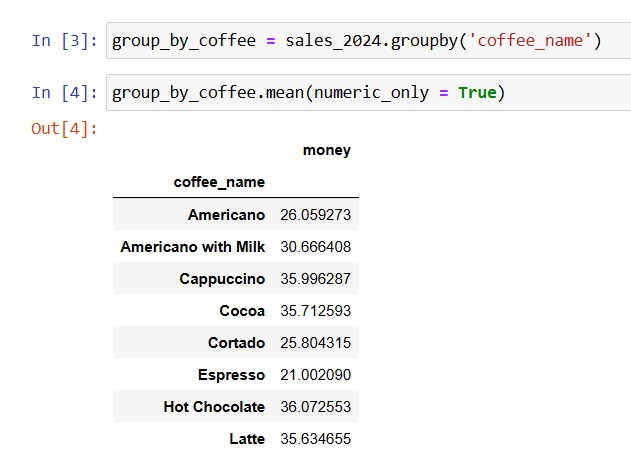Select the Cappuccino row label
The image size is (631, 463).
pyautogui.click(x=222, y=279)
